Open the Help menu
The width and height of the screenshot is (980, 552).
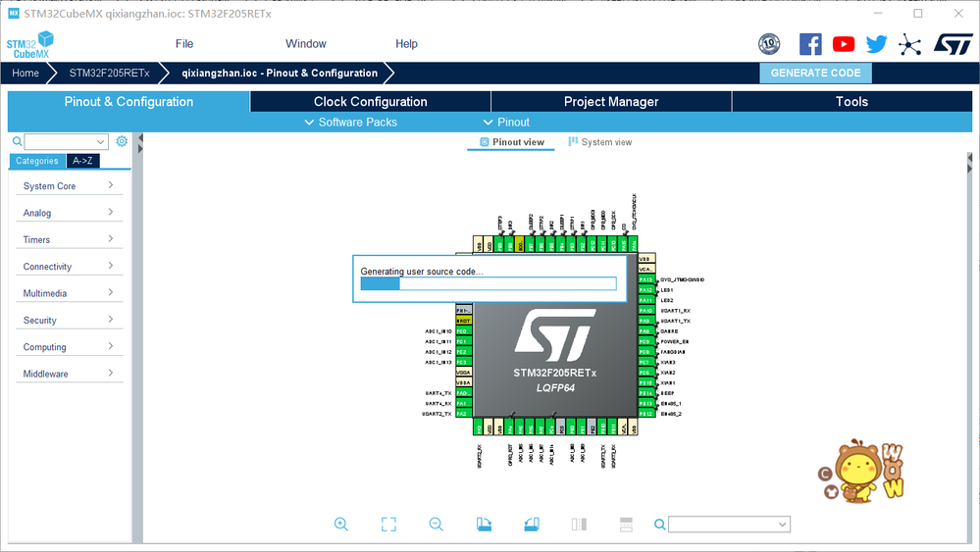tap(406, 44)
